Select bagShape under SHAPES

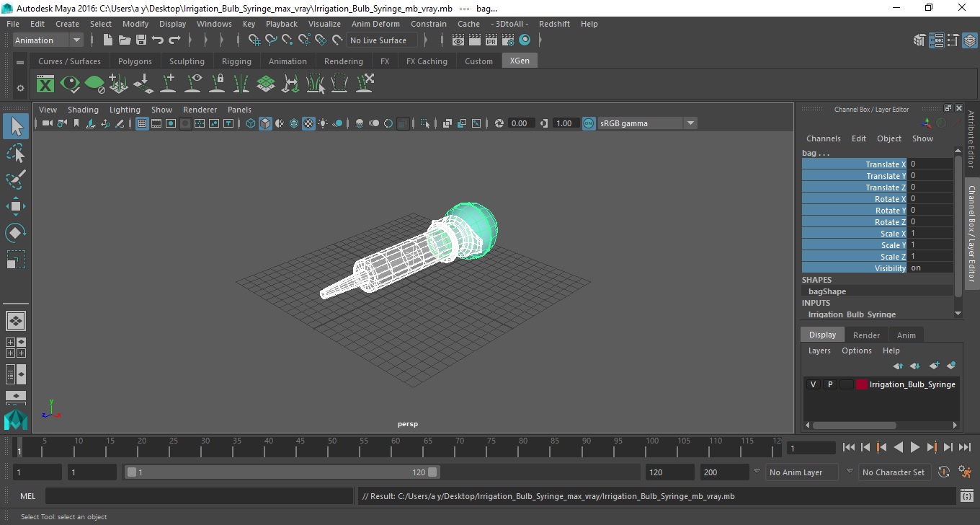pyautogui.click(x=827, y=291)
